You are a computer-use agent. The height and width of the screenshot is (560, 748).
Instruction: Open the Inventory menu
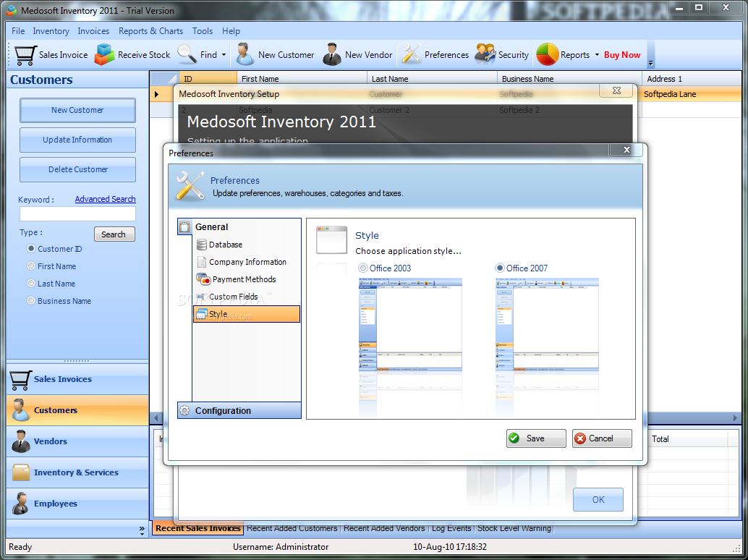[x=51, y=31]
